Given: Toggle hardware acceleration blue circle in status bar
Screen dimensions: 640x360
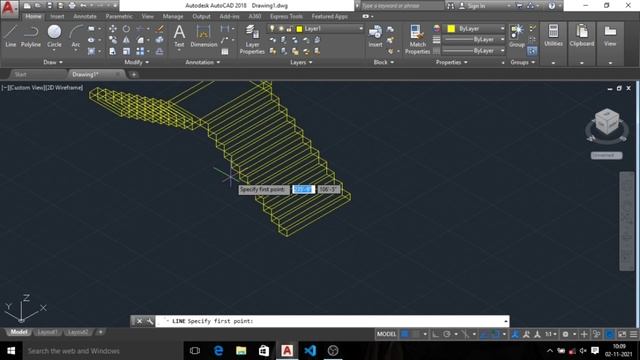Looking at the screenshot, I should pos(610,334).
